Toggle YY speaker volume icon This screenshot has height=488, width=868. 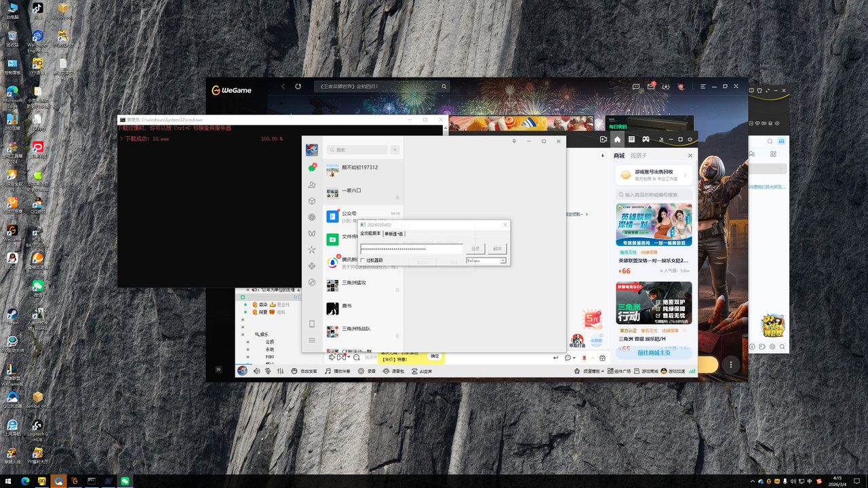point(257,371)
